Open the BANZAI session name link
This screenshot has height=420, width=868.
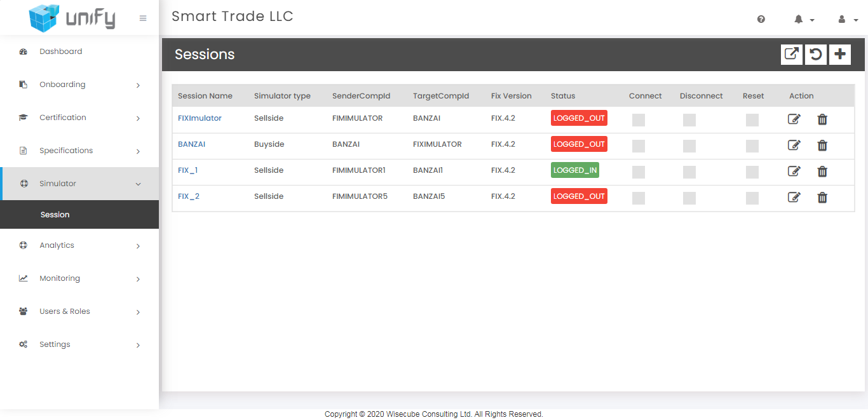click(191, 144)
